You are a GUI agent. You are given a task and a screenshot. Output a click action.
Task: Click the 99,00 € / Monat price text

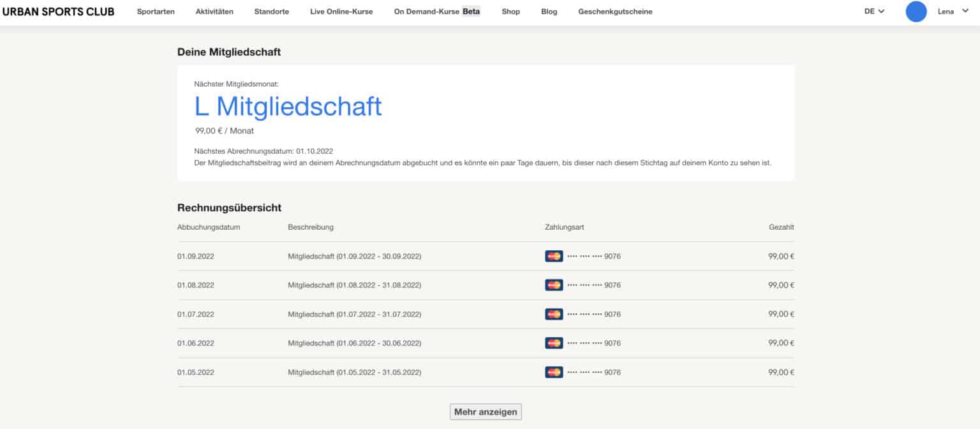pyautogui.click(x=225, y=131)
